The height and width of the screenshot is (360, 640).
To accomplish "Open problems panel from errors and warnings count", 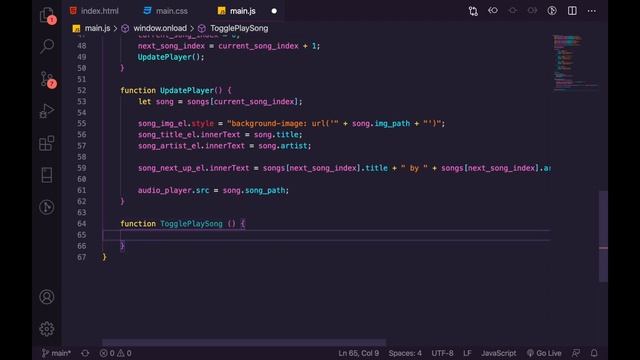I will point(116,353).
